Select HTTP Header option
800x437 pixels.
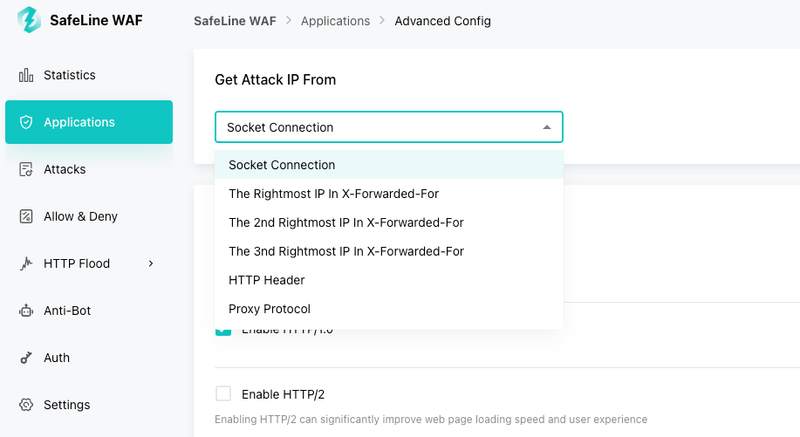coord(389,280)
